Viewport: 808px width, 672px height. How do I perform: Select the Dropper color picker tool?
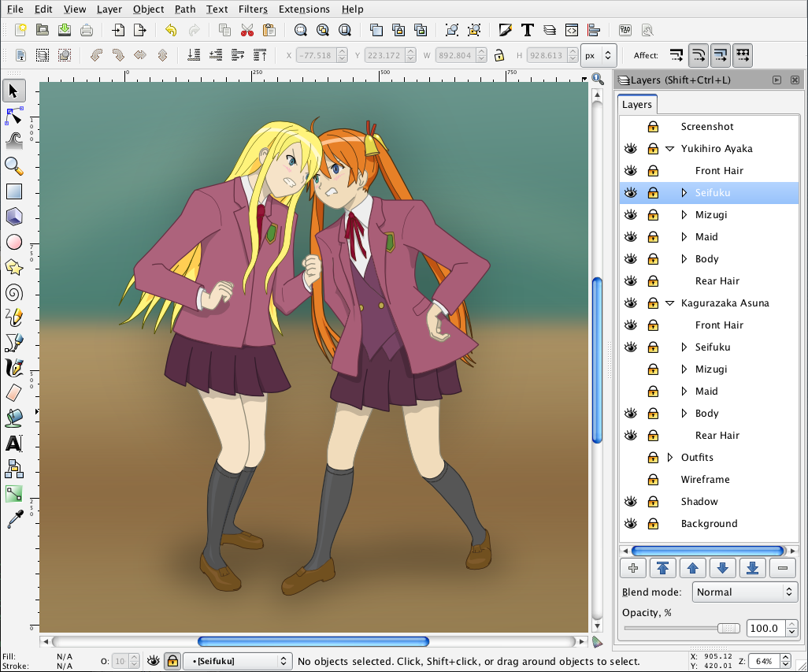tap(13, 519)
